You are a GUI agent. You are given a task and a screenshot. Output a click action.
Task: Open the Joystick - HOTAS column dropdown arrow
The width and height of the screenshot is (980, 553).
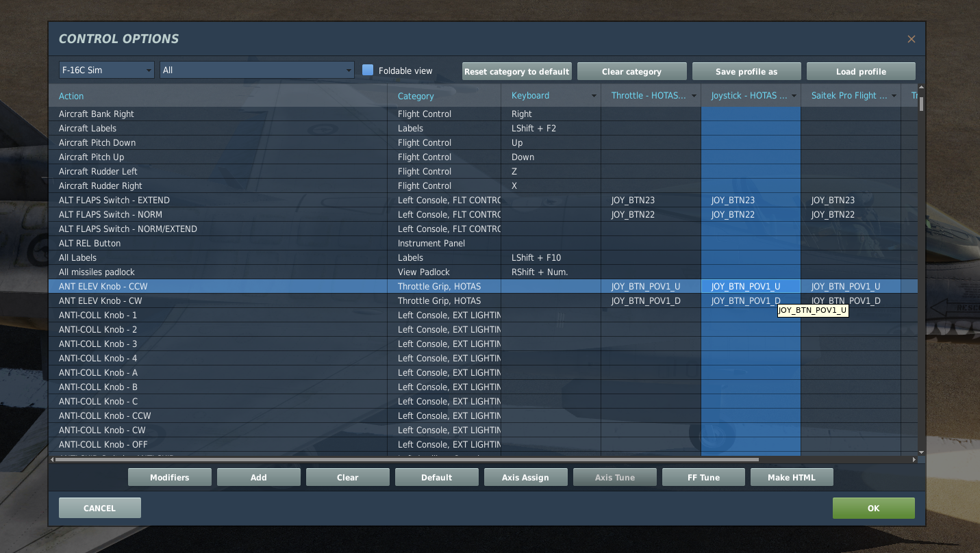coord(794,96)
